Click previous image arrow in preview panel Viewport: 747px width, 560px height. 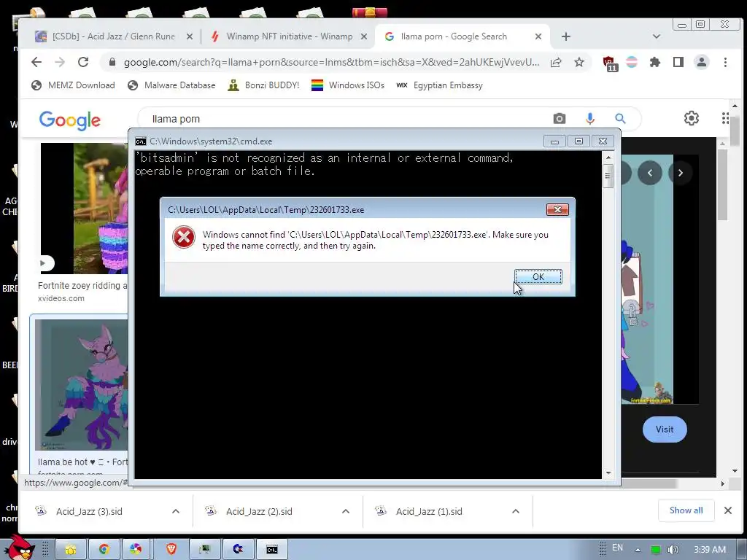coord(650,173)
